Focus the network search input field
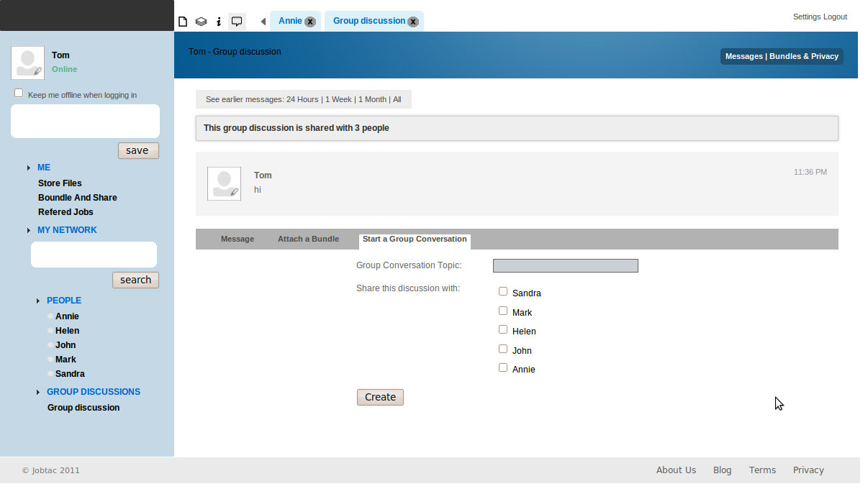868x489 pixels. [94, 255]
